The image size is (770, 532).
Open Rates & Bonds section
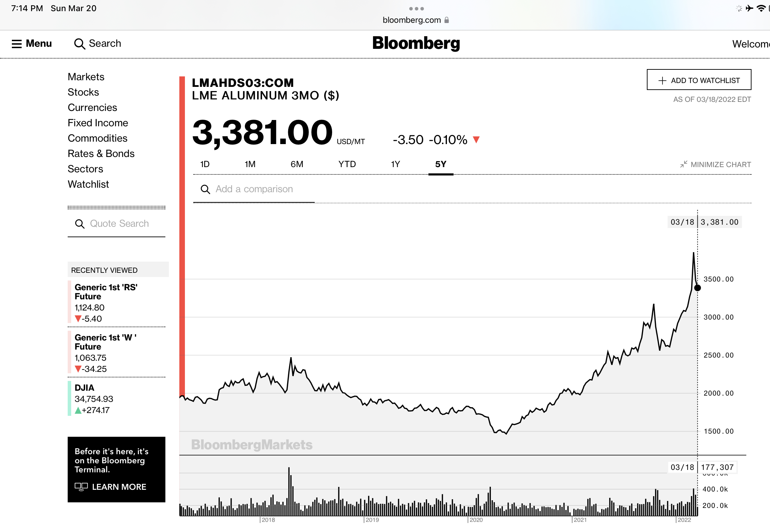click(x=101, y=153)
